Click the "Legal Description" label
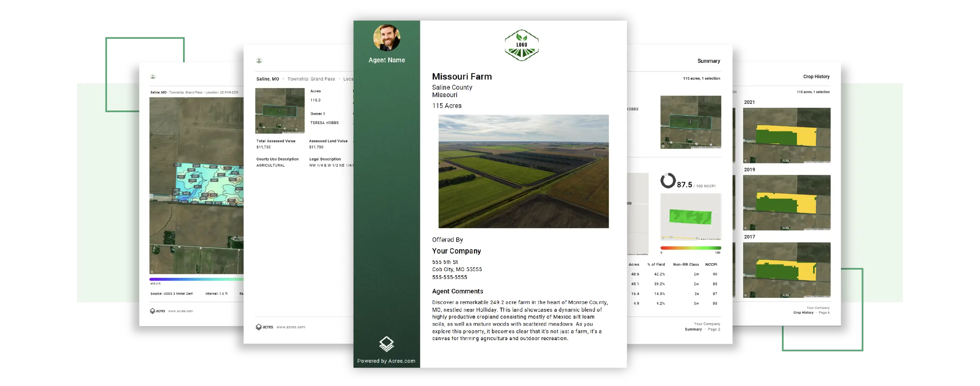 coord(325,159)
